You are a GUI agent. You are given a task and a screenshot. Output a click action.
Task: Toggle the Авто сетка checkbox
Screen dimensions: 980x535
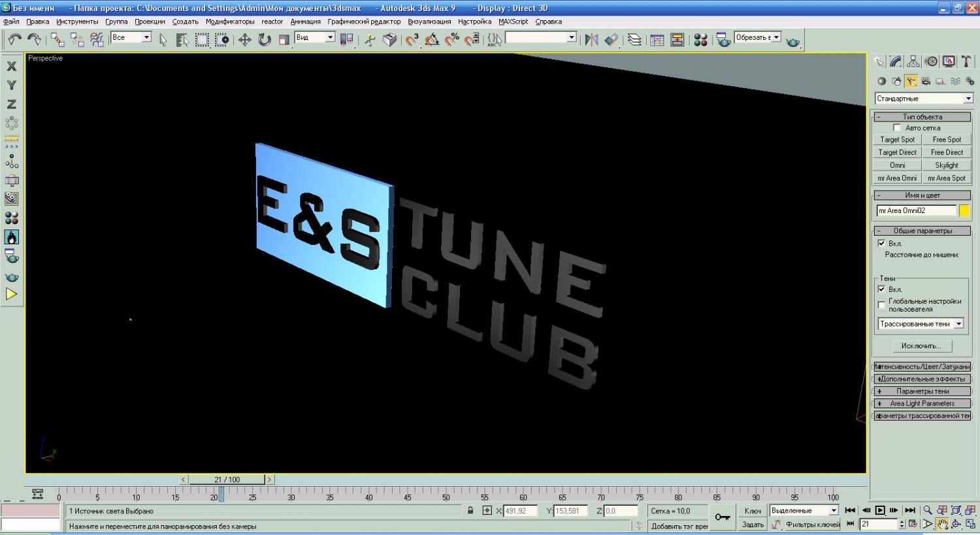click(x=897, y=127)
